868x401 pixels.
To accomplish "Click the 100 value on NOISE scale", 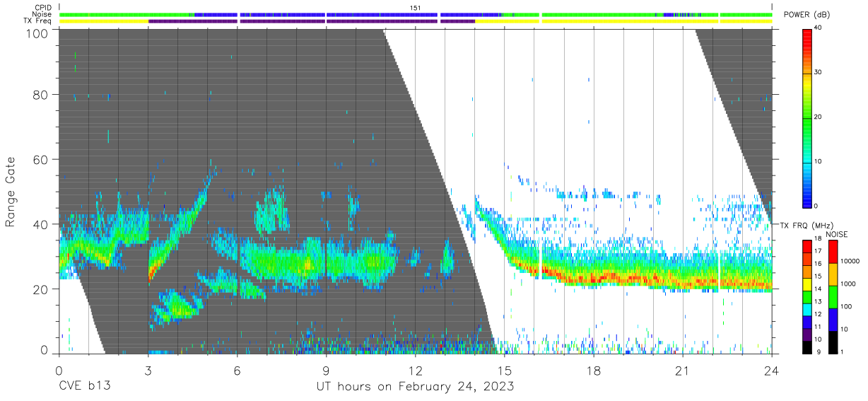I will click(845, 307).
